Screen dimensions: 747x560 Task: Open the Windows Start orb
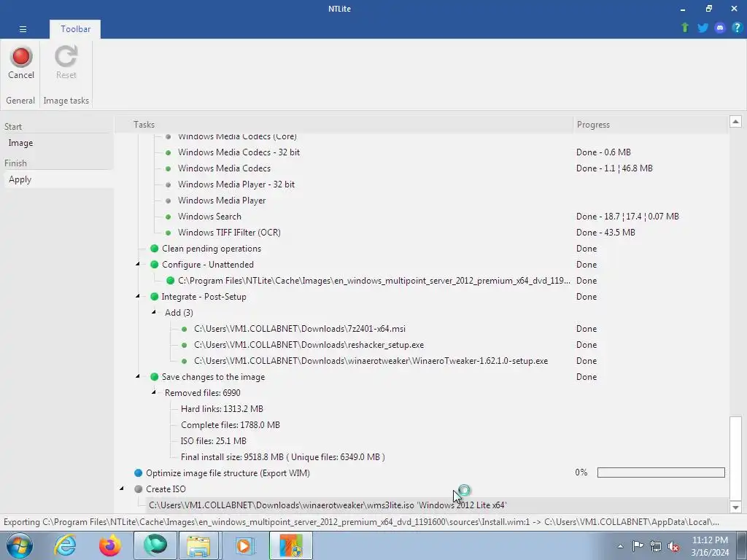(20, 545)
